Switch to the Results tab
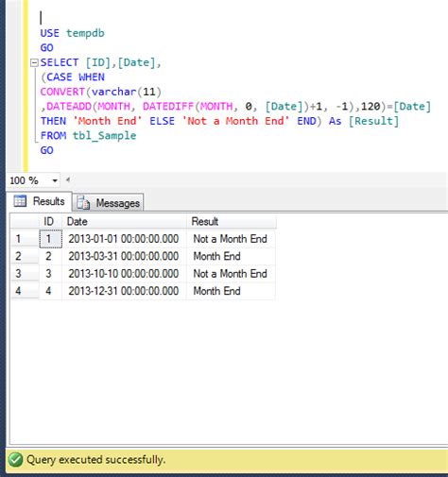This screenshot has width=448, height=477. [x=40, y=201]
